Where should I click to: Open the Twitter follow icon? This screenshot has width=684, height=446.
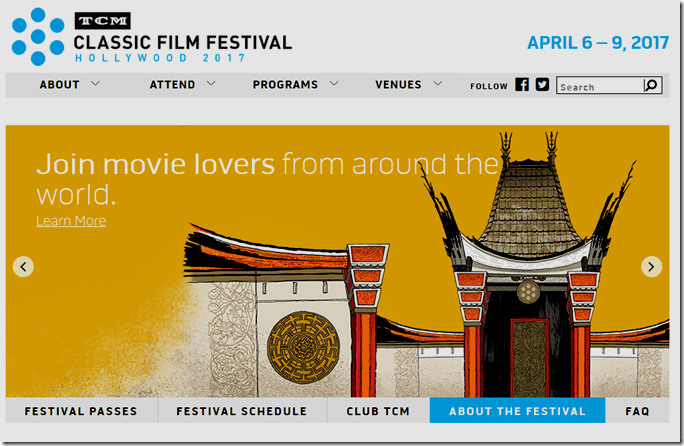(542, 85)
